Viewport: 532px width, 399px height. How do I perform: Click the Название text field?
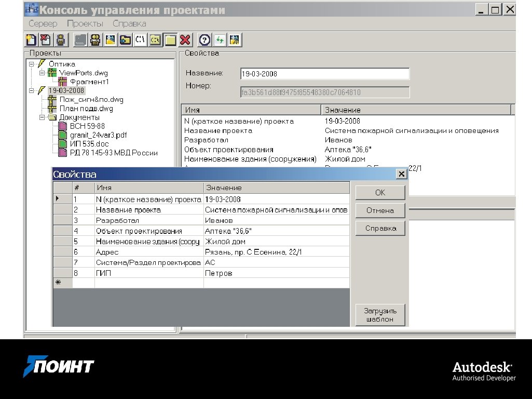[325, 74]
